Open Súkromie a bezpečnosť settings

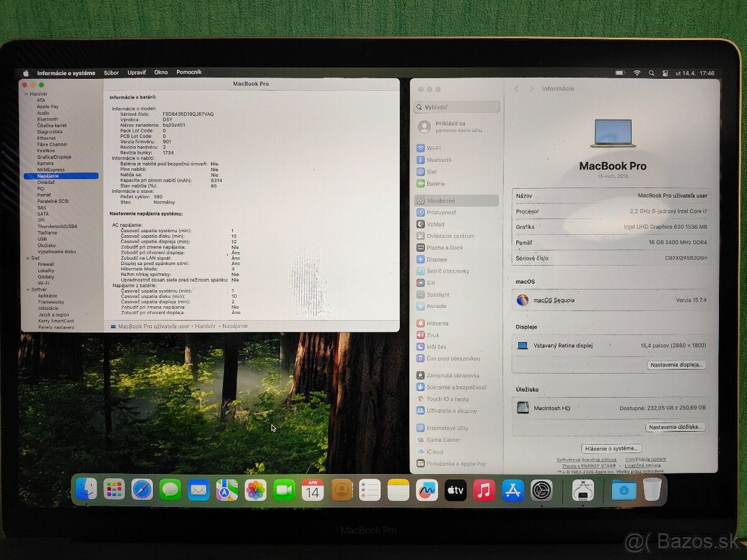click(450, 387)
